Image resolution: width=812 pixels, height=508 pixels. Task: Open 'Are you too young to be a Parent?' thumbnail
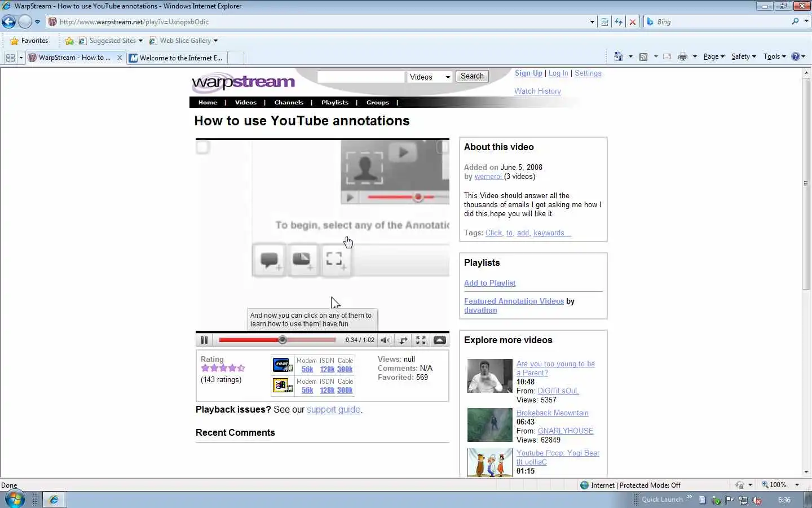(x=489, y=376)
